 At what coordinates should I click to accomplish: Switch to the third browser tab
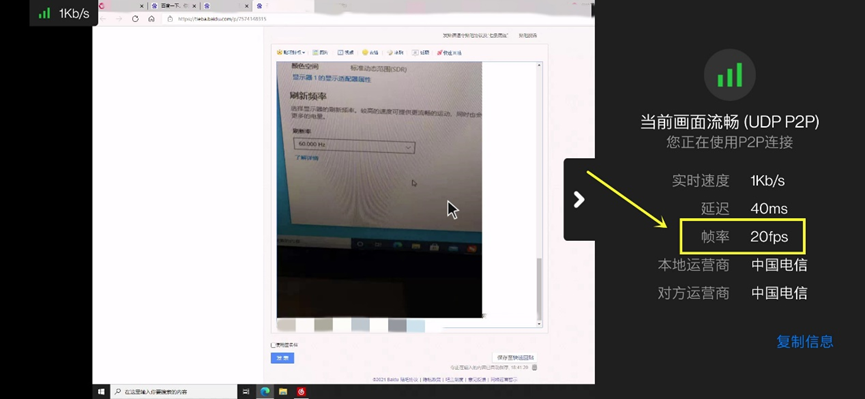click(x=225, y=6)
